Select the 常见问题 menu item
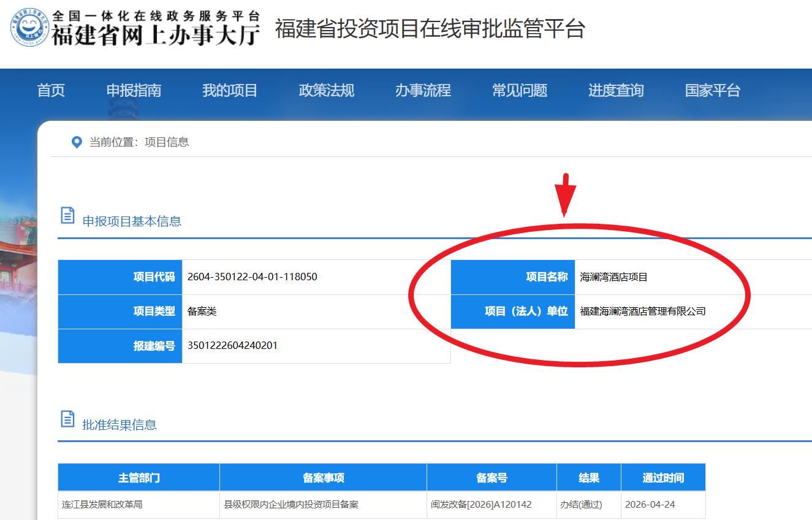812x520 pixels. [519, 91]
